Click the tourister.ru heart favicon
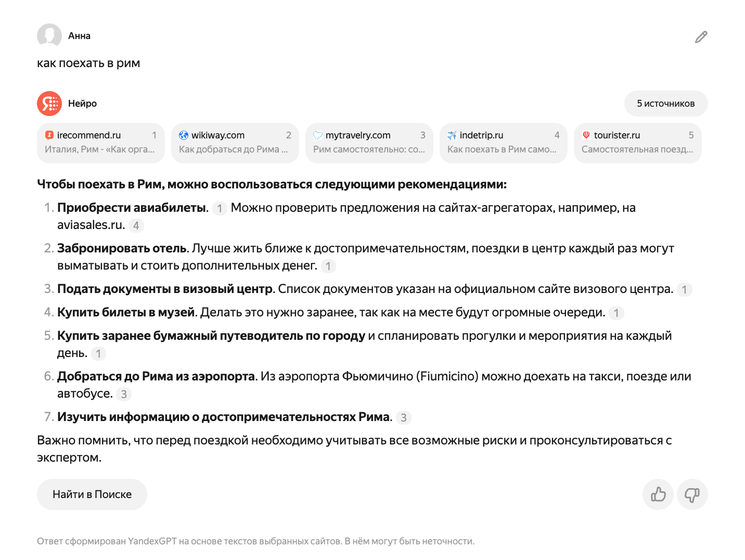Viewport: 745px width, 560px height. [586, 135]
